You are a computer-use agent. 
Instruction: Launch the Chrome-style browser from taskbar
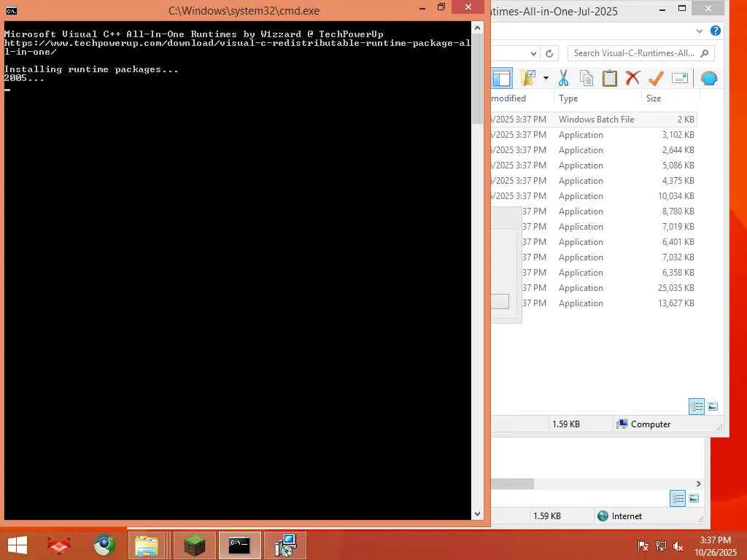click(x=104, y=545)
